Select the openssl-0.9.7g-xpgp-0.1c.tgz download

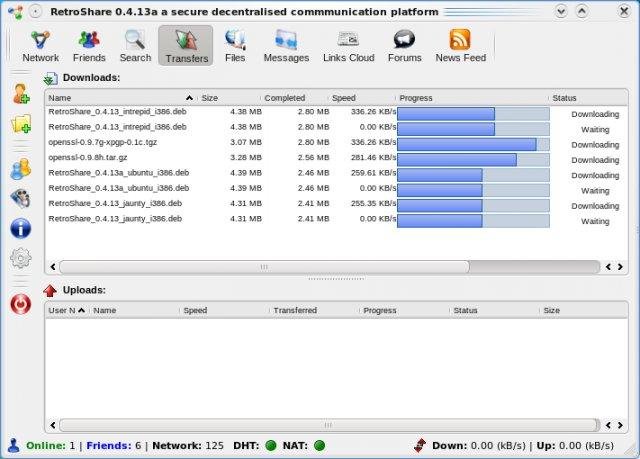[336, 143]
